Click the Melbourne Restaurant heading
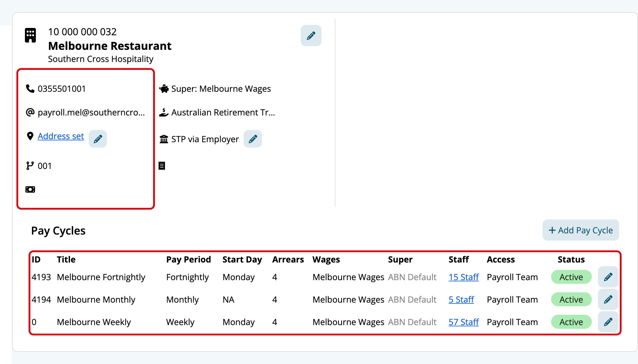 (110, 46)
